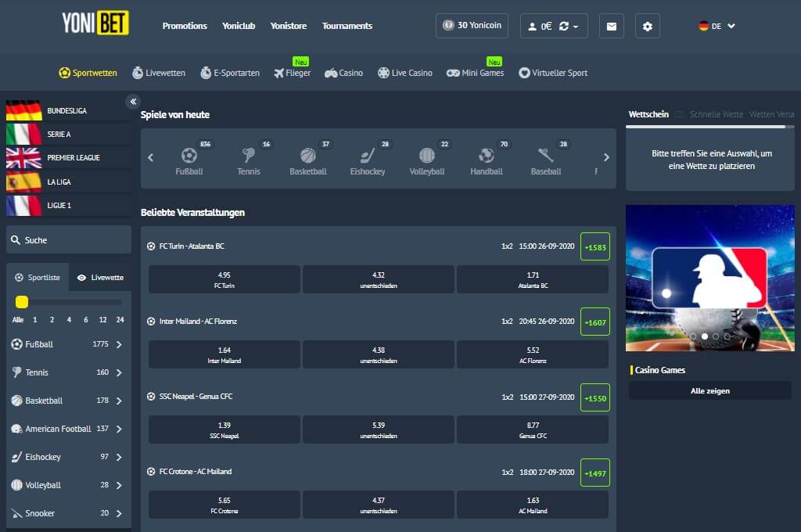Image resolution: width=801 pixels, height=532 pixels.
Task: Select the Tennis icon in today's games
Action: [249, 155]
